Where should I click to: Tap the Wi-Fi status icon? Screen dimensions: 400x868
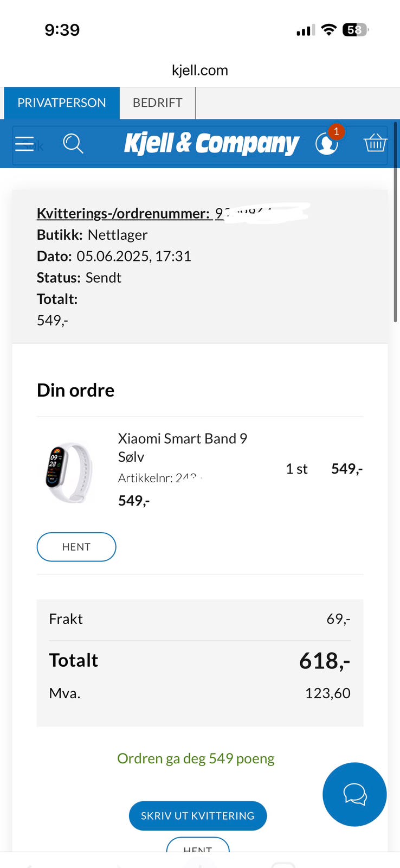point(328,30)
